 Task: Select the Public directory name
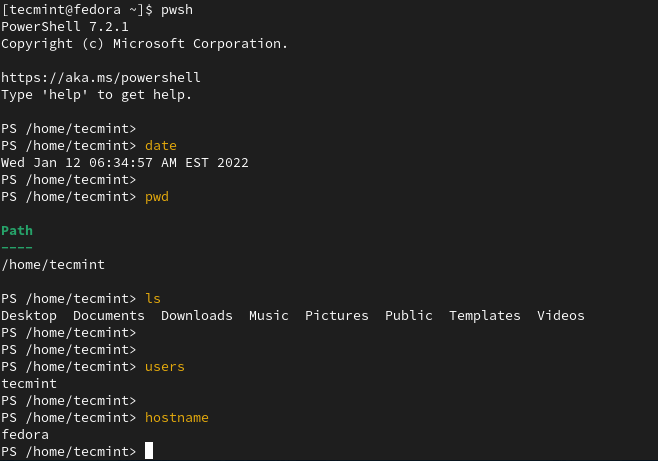click(x=409, y=315)
